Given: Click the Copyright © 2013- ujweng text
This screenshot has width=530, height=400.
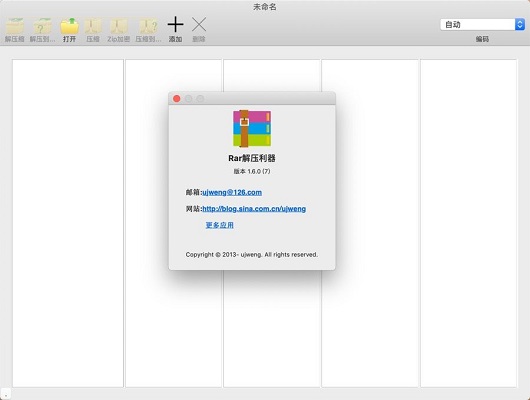Looking at the screenshot, I should pyautogui.click(x=252, y=254).
